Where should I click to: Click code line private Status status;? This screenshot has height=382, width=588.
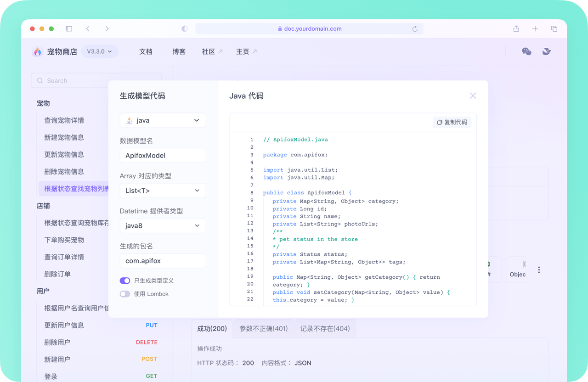pyautogui.click(x=310, y=254)
